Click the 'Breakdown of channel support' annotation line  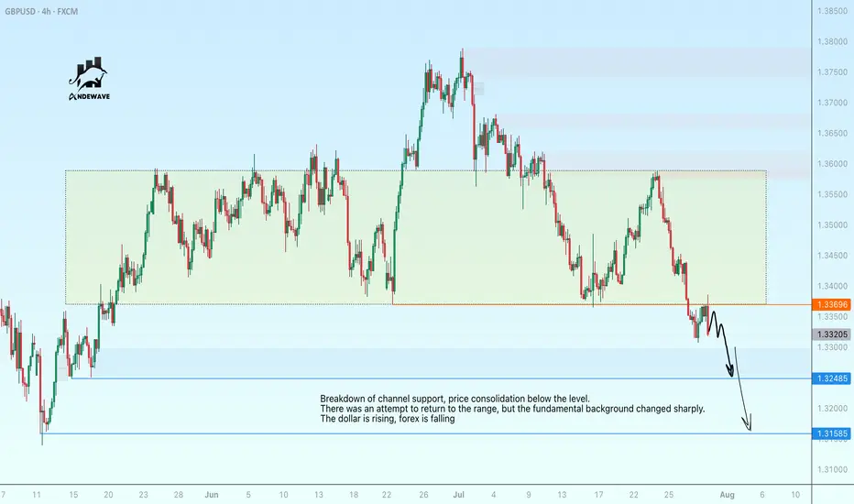[454, 399]
